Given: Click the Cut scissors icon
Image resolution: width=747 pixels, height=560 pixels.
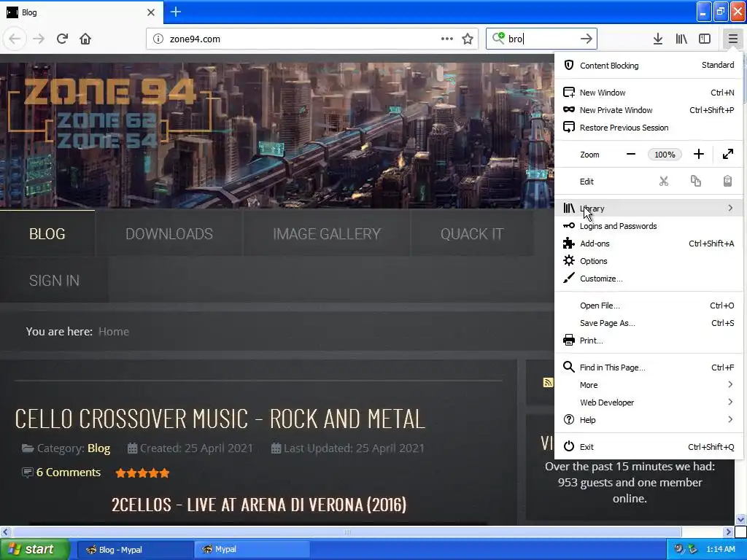Looking at the screenshot, I should tap(664, 182).
